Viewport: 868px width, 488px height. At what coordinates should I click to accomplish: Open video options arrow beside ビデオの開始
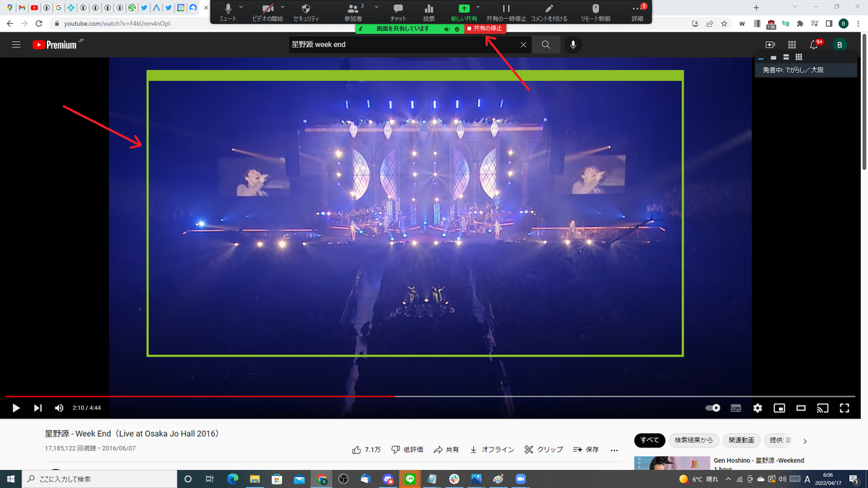point(282,7)
